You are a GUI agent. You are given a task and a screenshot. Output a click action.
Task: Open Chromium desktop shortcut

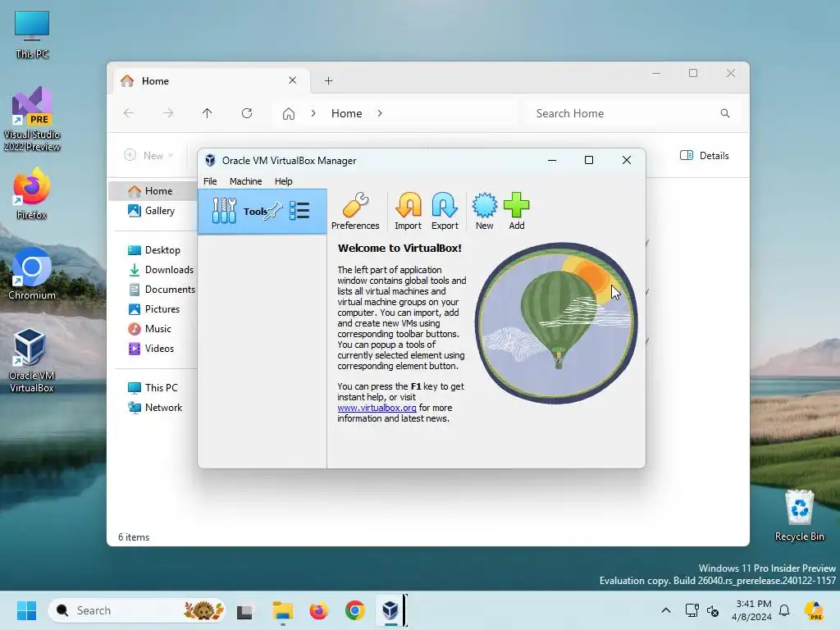coord(32,274)
